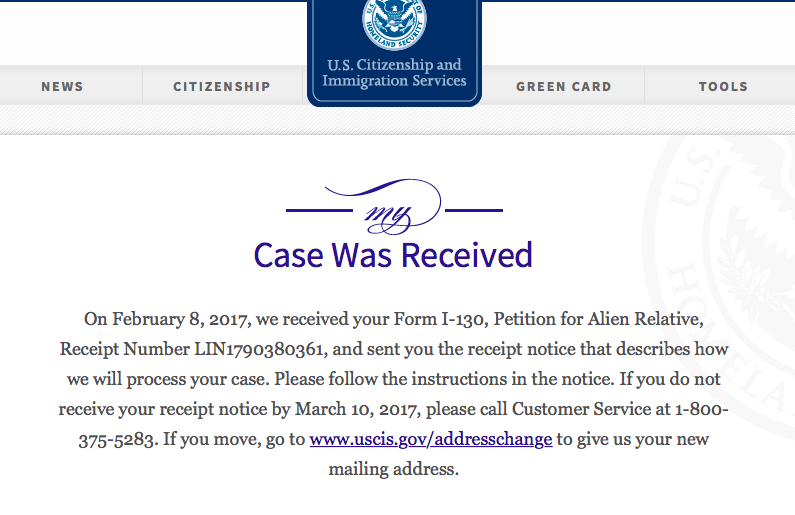Viewport: 795px width, 515px height.
Task: Click the U.S. Citizenship and Immigration Services logo text
Action: [394, 73]
